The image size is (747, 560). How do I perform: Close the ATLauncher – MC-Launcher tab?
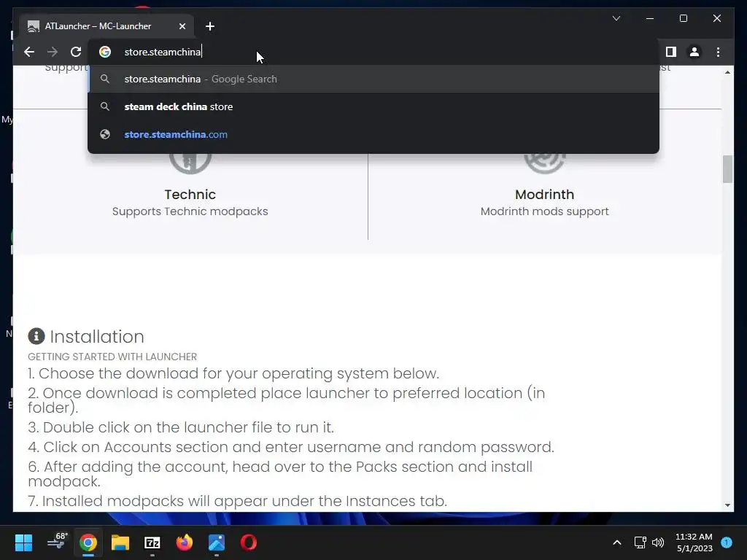182,26
